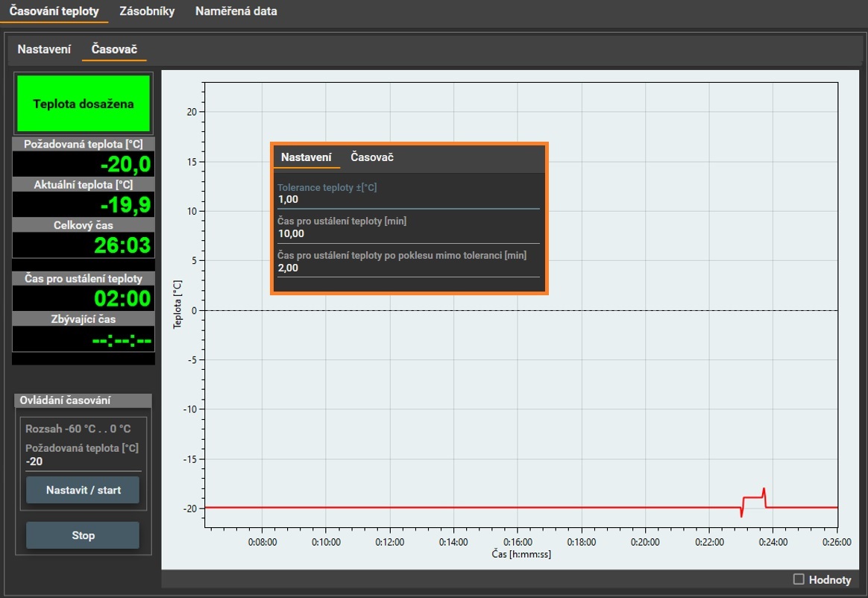This screenshot has height=598, width=868.
Task: Open the Naměřená data tab
Action: click(x=236, y=11)
